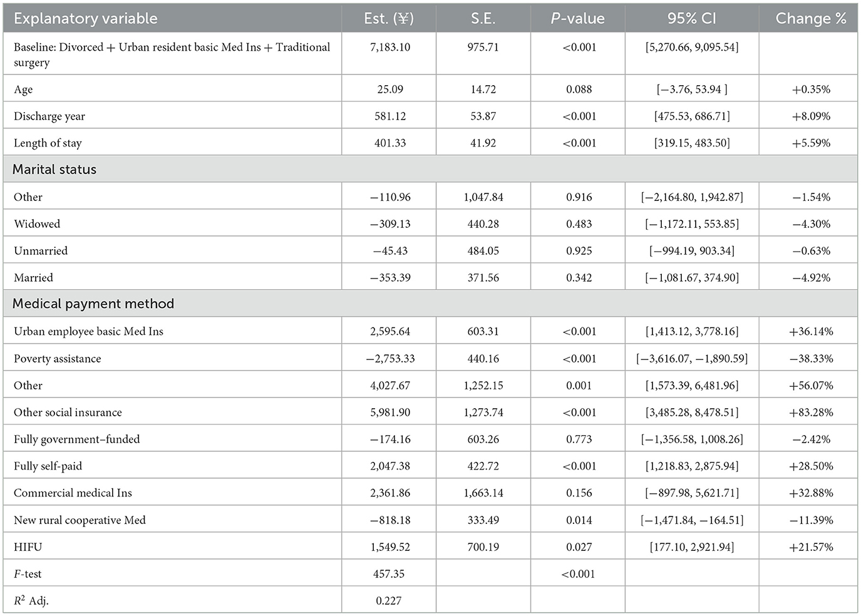Click the "New rural cooperative Med" row label
This screenshot has width=861, height=616.
[80, 520]
